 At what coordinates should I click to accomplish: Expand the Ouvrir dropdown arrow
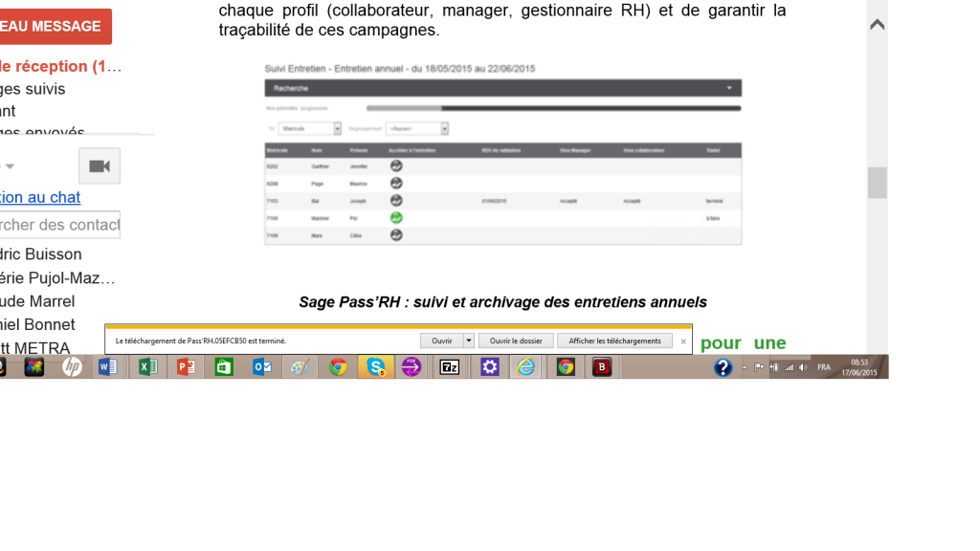tap(471, 341)
